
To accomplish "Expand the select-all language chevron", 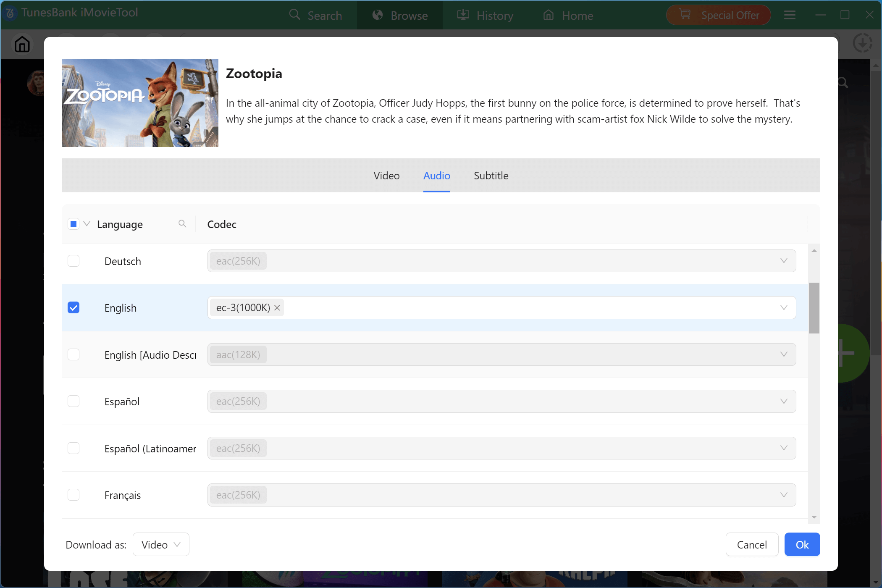I will (87, 224).
